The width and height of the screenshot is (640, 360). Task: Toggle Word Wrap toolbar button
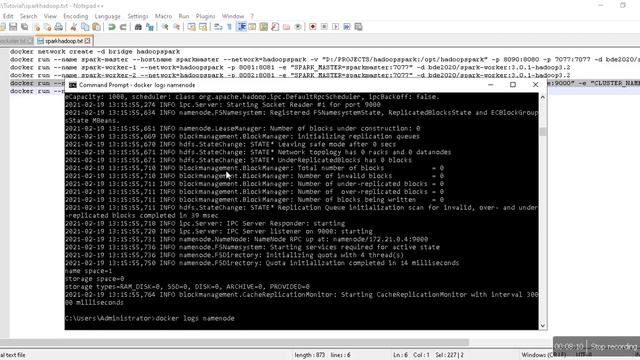218,27
